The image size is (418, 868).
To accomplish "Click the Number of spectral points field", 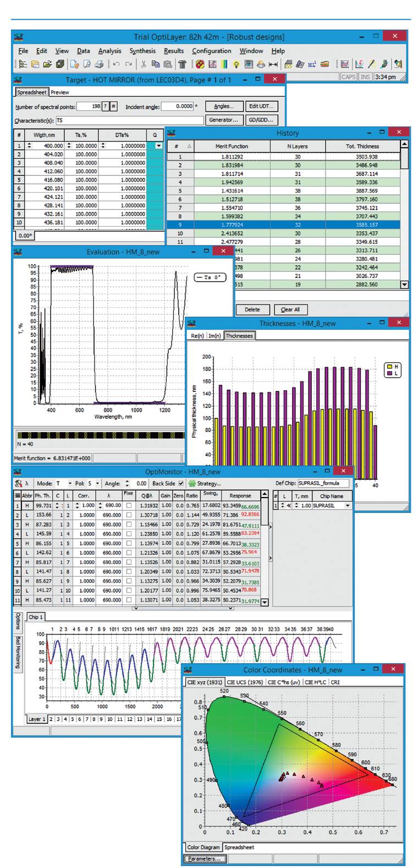I will coord(89,106).
